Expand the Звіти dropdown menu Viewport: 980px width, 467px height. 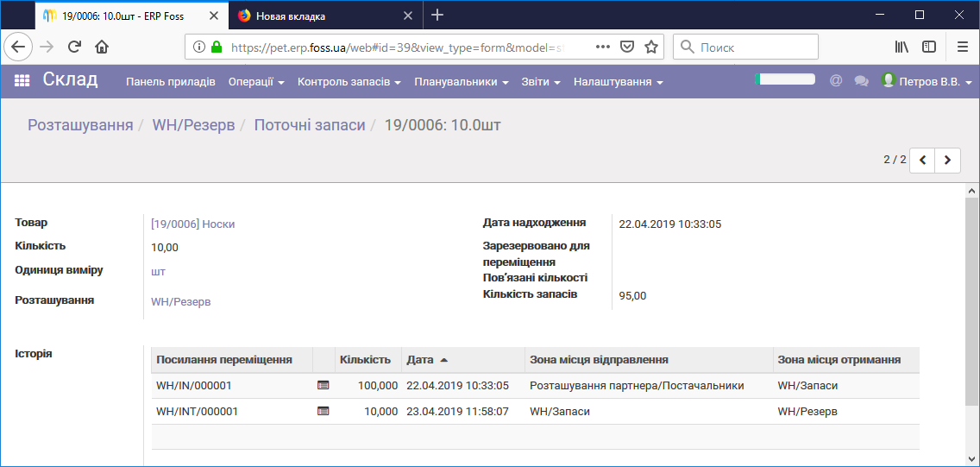coord(541,82)
